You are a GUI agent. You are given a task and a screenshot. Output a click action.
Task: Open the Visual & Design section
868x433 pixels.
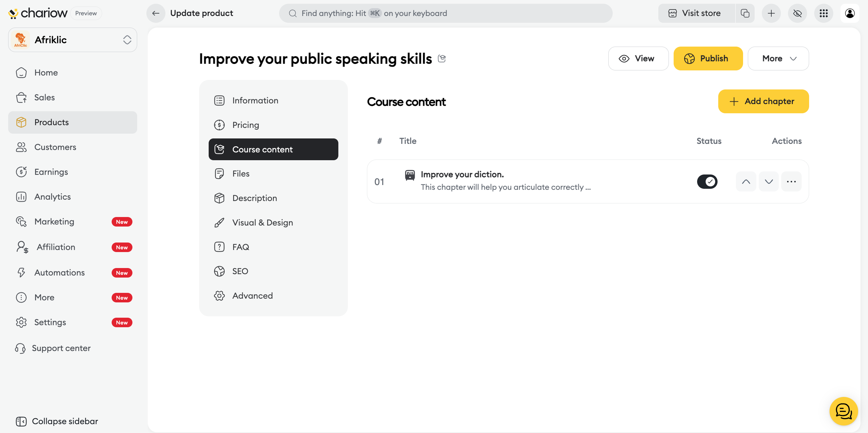(x=262, y=222)
